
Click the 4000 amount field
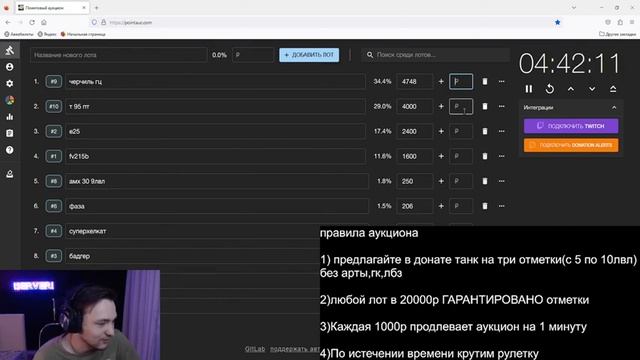pos(414,106)
